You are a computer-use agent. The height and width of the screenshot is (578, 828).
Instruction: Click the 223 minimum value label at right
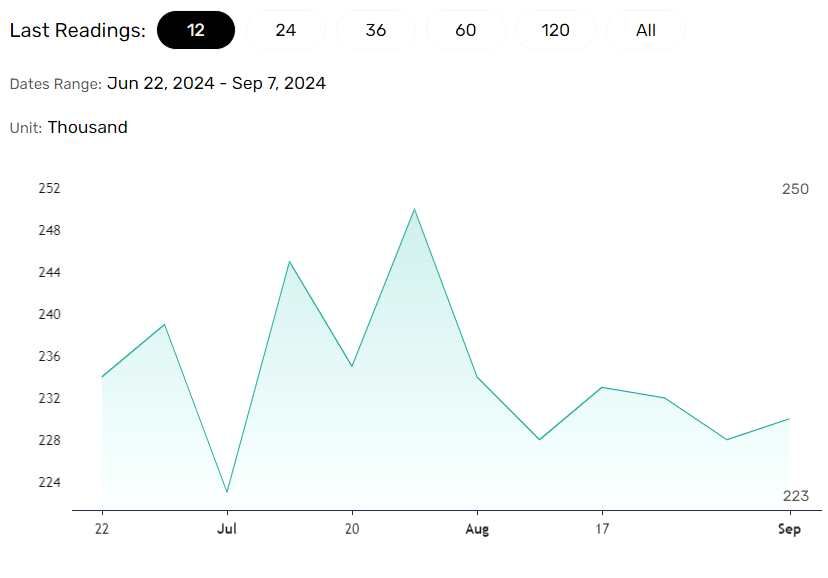pyautogui.click(x=795, y=496)
